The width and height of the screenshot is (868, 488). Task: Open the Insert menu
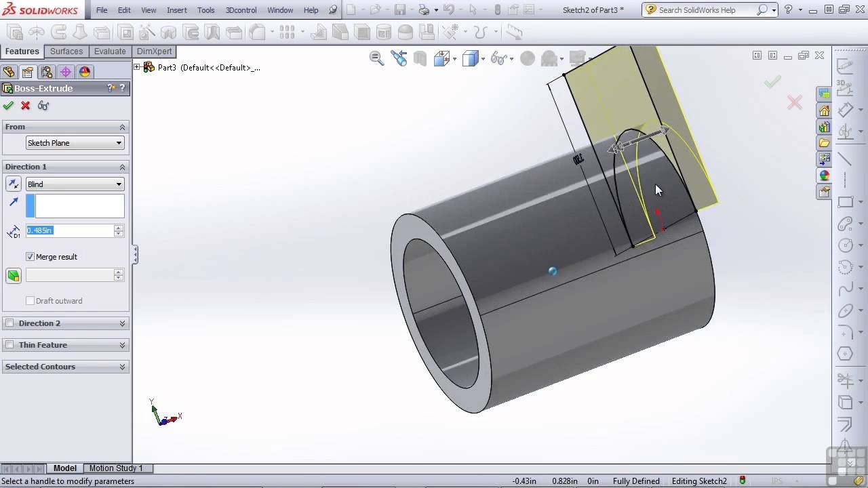pos(177,10)
